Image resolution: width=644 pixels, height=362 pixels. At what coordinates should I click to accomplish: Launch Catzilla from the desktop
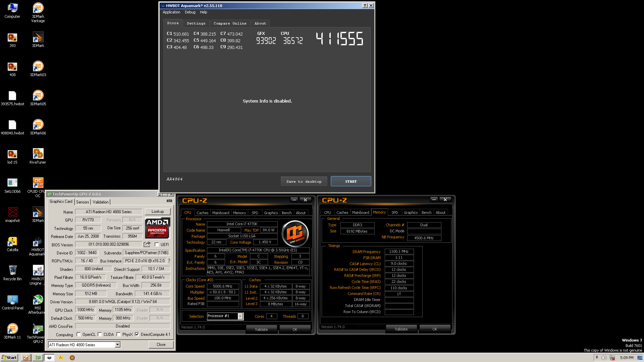click(x=12, y=244)
